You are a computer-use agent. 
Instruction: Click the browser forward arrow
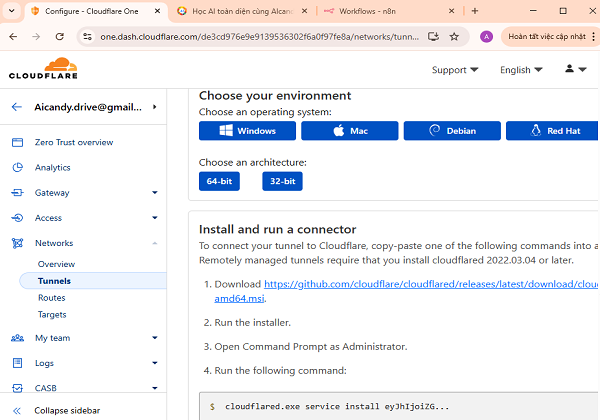[36, 37]
